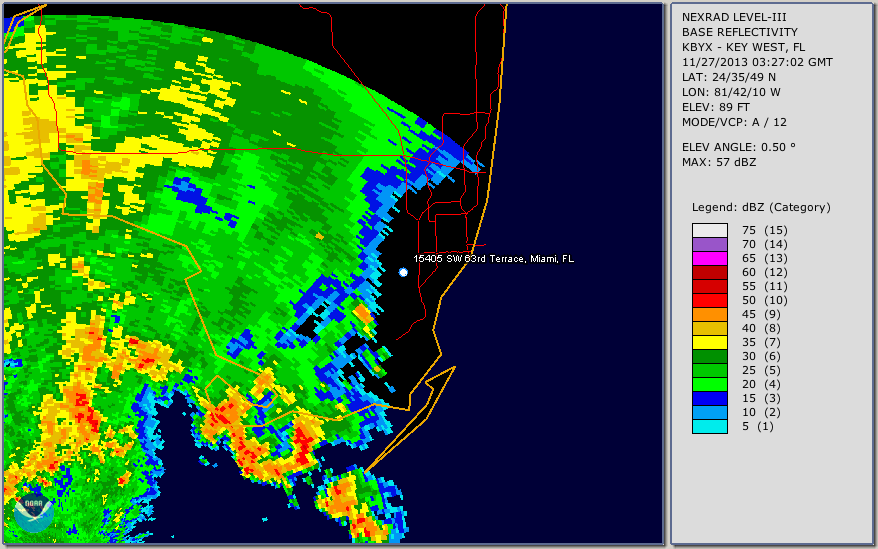Click the 25 dBZ green legend swatch
Image resolution: width=878 pixels, height=549 pixels.
point(709,370)
